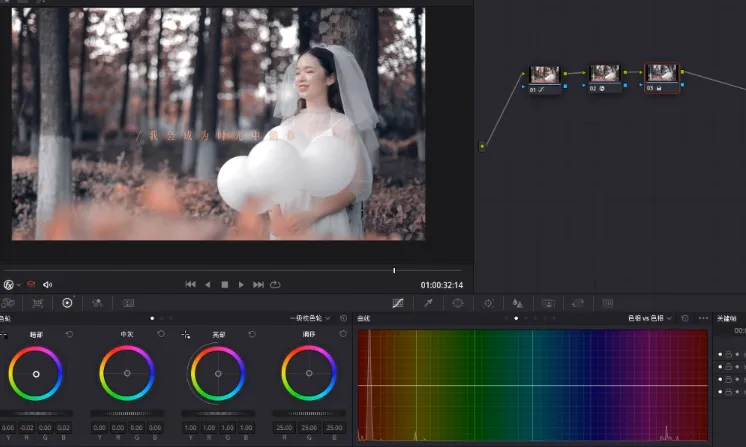Open the Tracker palette icon
This screenshot has height=447, width=746.
488,302
